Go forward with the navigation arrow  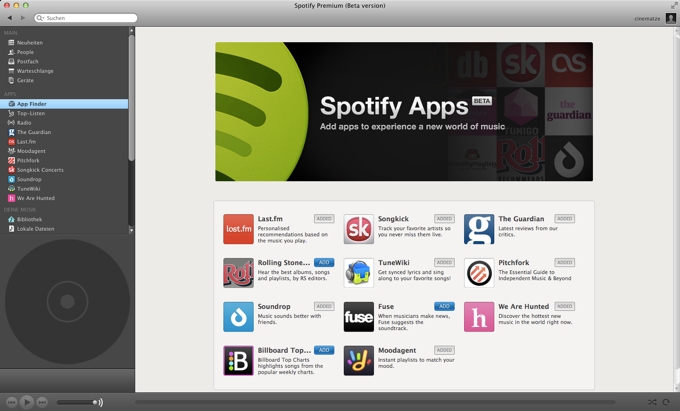(23, 18)
